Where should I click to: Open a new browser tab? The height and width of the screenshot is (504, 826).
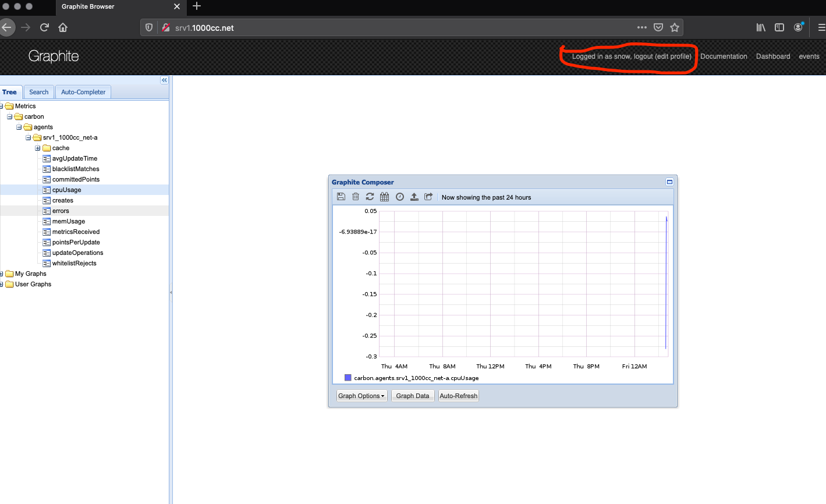click(x=197, y=6)
